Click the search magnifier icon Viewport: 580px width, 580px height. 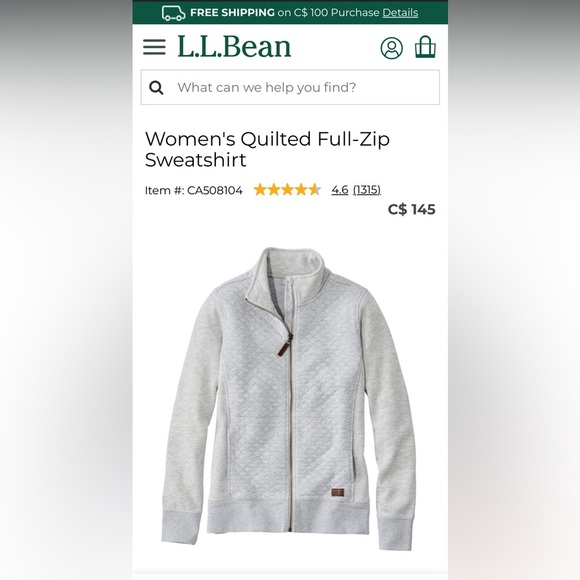(156, 88)
